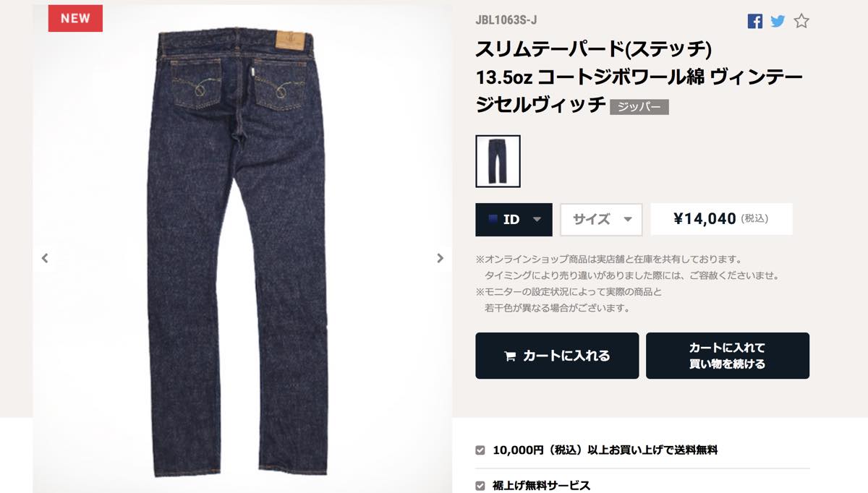Click the サイズ dropdown arrow
868x493 pixels.
[627, 220]
